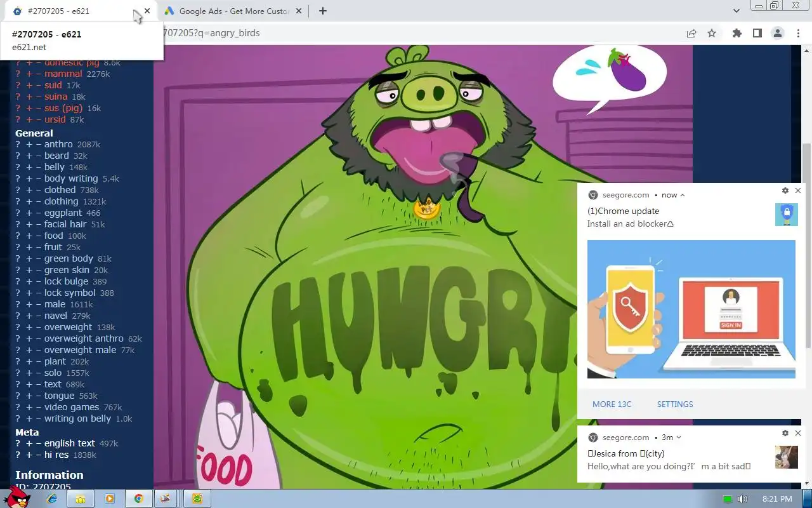Image resolution: width=812 pixels, height=508 pixels.
Task: Open the 'anthro' tag link
Action: (58, 144)
